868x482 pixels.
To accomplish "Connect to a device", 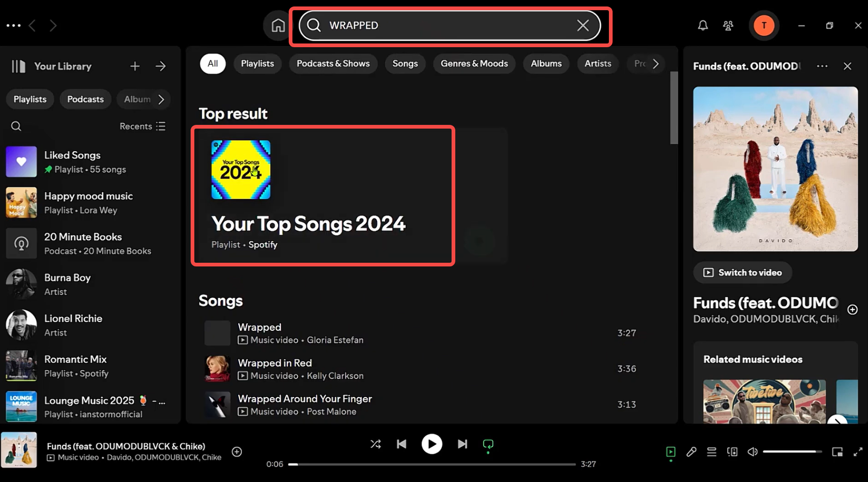I will [x=732, y=452].
